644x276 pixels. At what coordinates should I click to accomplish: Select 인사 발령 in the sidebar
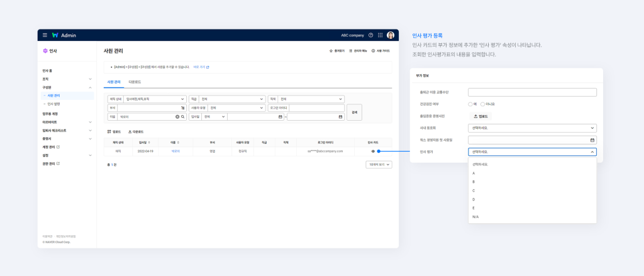(x=53, y=104)
